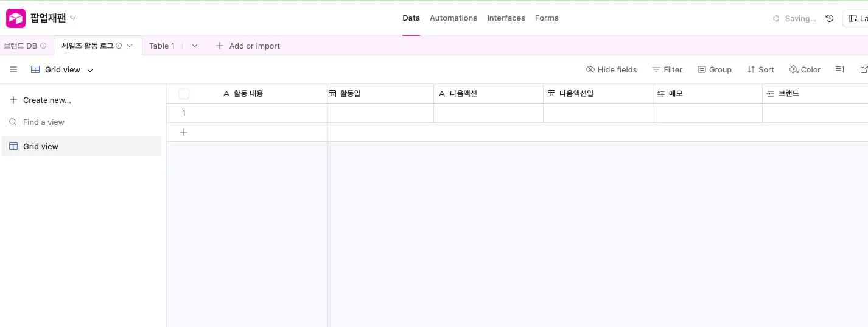The image size is (868, 327).
Task: Click the row number 1
Action: point(184,113)
